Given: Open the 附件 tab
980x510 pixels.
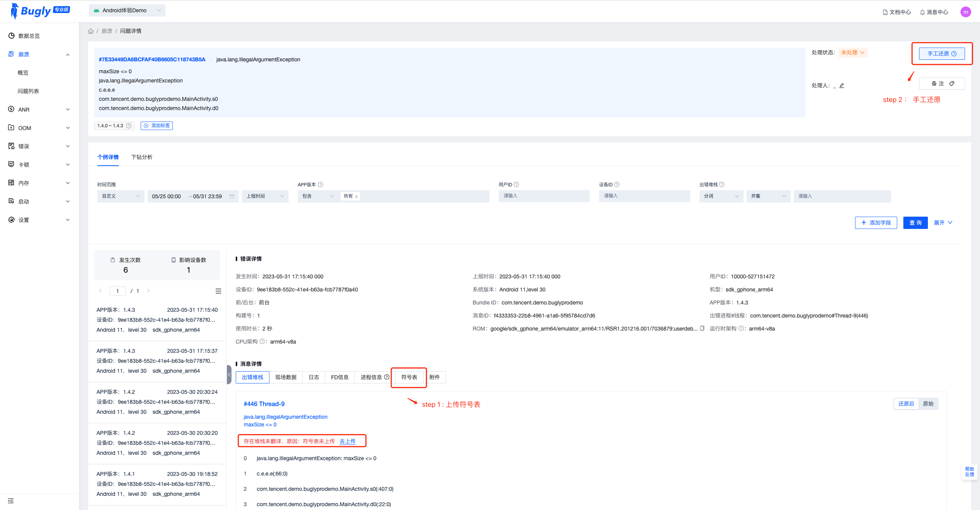Looking at the screenshot, I should click(435, 377).
